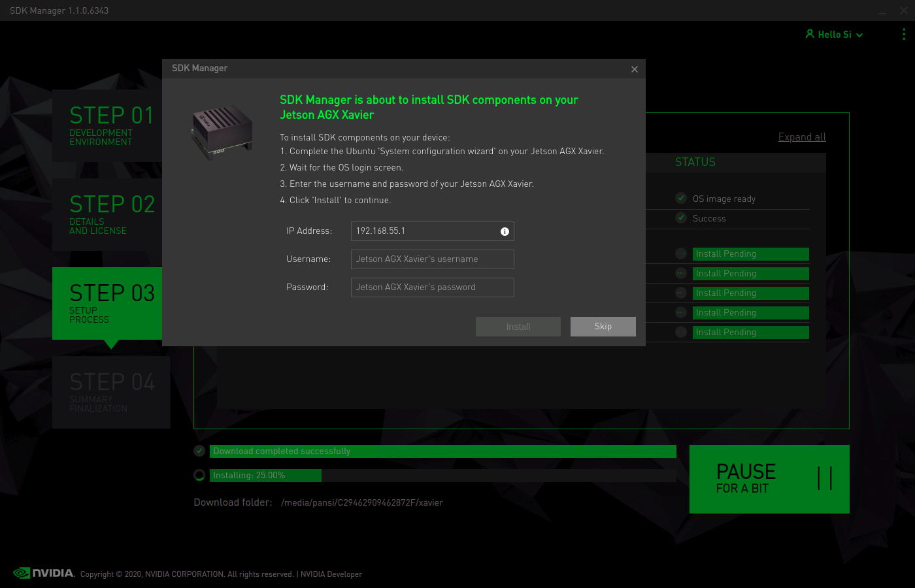Click the OS image ready checkmark icon
This screenshot has width=915, height=588.
pyautogui.click(x=681, y=198)
